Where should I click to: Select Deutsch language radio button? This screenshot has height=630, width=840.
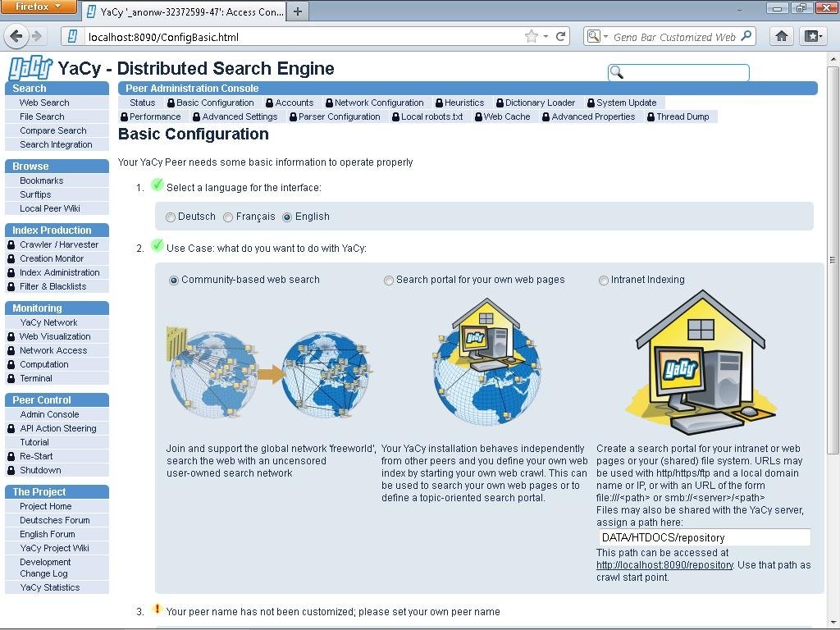171,217
